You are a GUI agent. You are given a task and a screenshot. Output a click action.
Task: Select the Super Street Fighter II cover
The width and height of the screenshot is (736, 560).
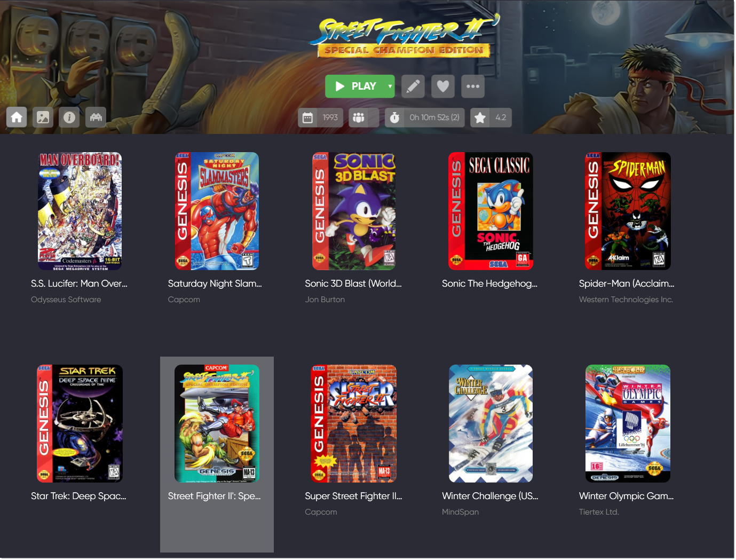coord(354,424)
